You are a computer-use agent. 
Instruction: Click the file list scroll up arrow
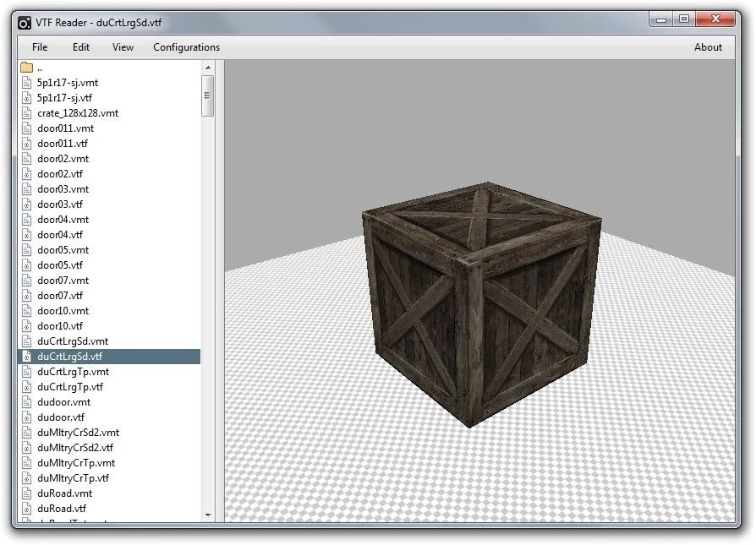point(208,67)
